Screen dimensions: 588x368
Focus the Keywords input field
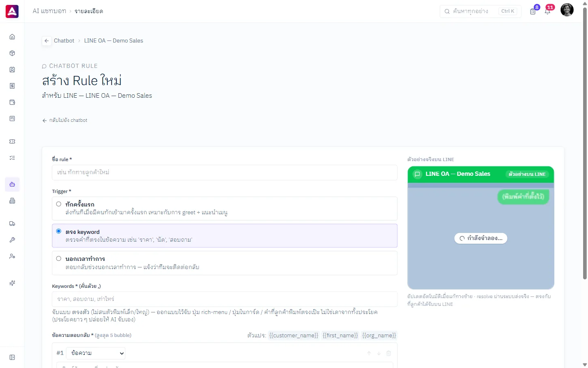[225, 299]
